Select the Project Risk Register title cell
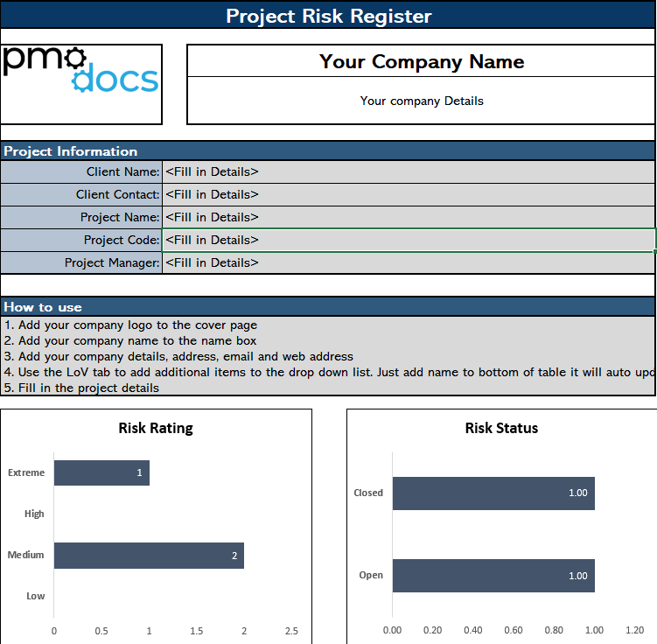Image resolution: width=657 pixels, height=644 pixels. [x=328, y=16]
